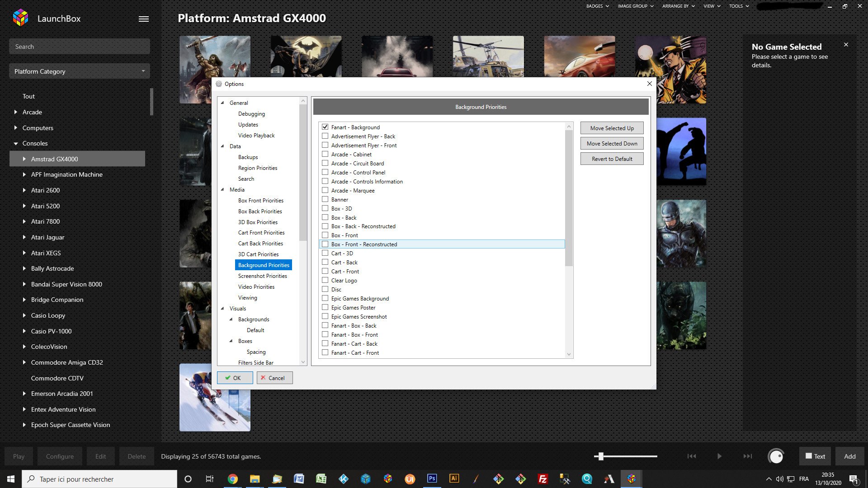868x488 pixels.
Task: Launch Excel from taskbar
Action: click(x=321, y=479)
